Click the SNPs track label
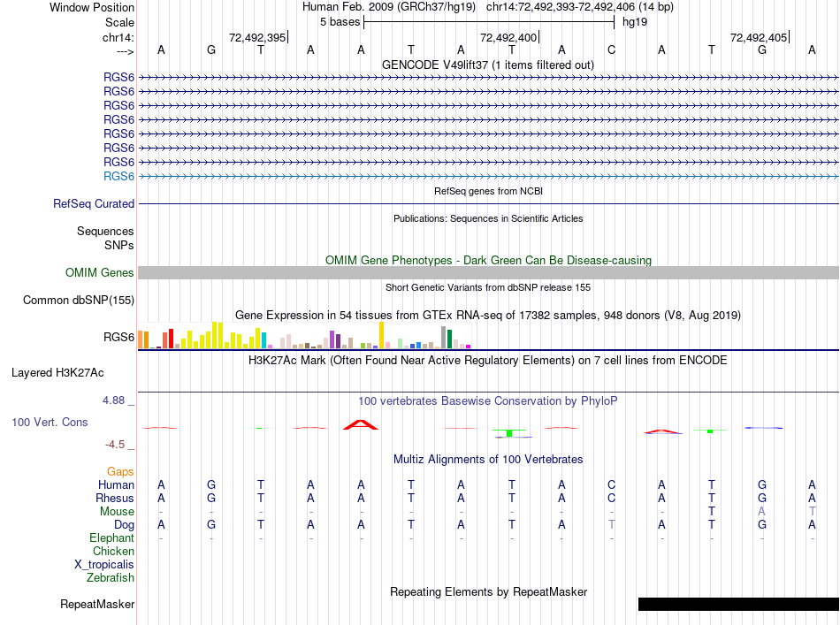 [119, 245]
